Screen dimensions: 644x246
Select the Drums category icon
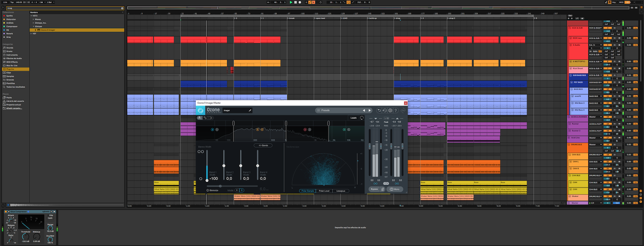[4, 51]
